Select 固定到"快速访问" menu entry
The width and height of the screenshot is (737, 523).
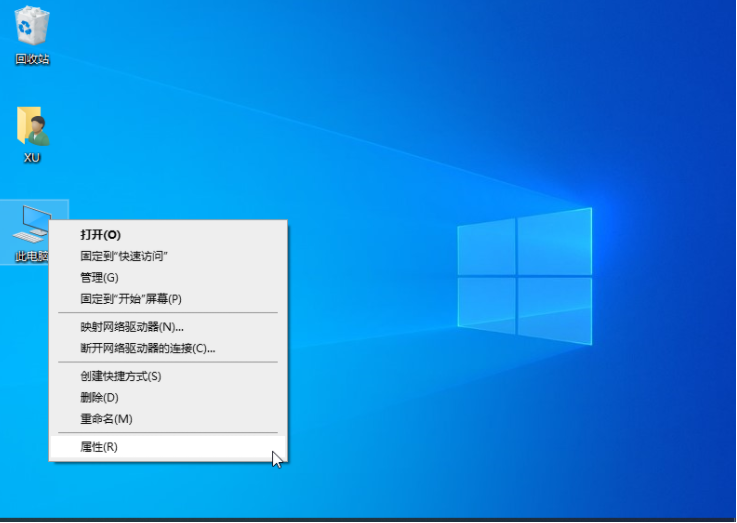click(124, 256)
